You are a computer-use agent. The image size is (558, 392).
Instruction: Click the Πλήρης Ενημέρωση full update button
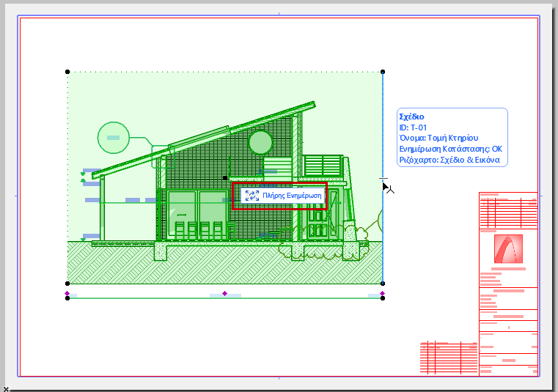pos(283,196)
